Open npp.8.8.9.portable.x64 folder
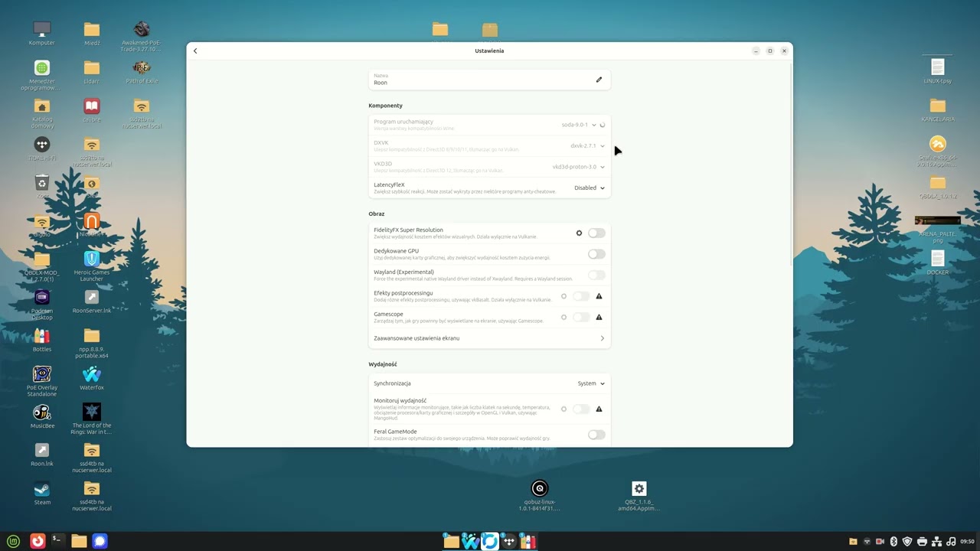The image size is (980, 551). 91,343
